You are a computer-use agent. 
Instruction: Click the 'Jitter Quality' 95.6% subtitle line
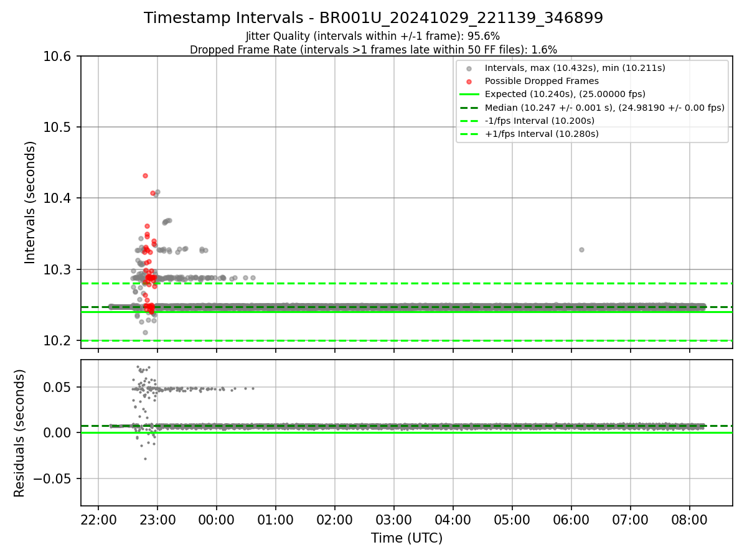[x=373, y=37]
